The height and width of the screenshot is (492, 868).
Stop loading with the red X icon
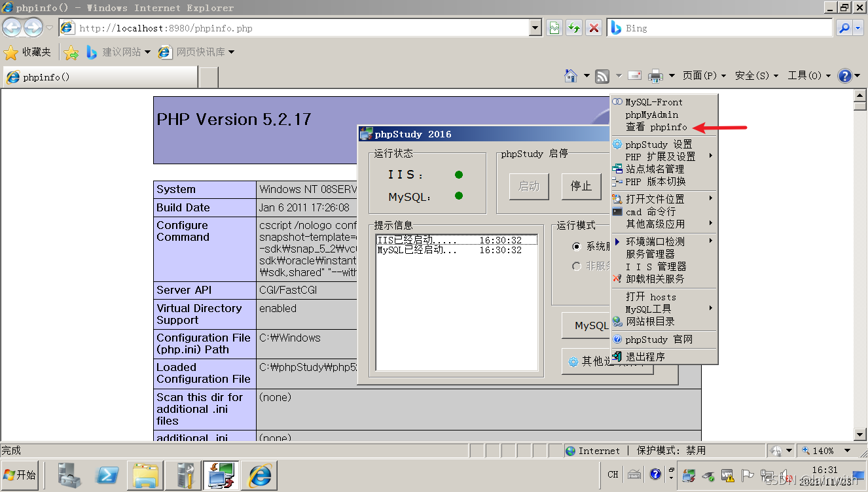coord(594,28)
